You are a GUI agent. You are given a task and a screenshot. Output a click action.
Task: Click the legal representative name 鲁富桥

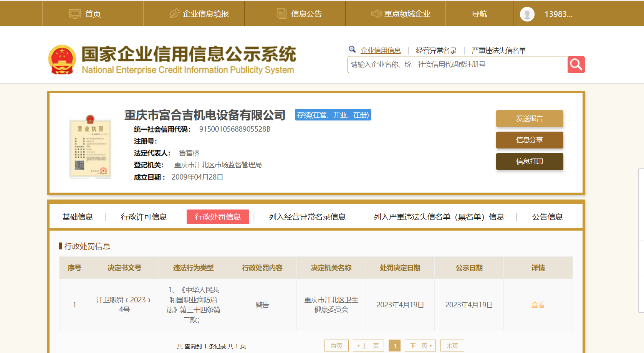189,153
